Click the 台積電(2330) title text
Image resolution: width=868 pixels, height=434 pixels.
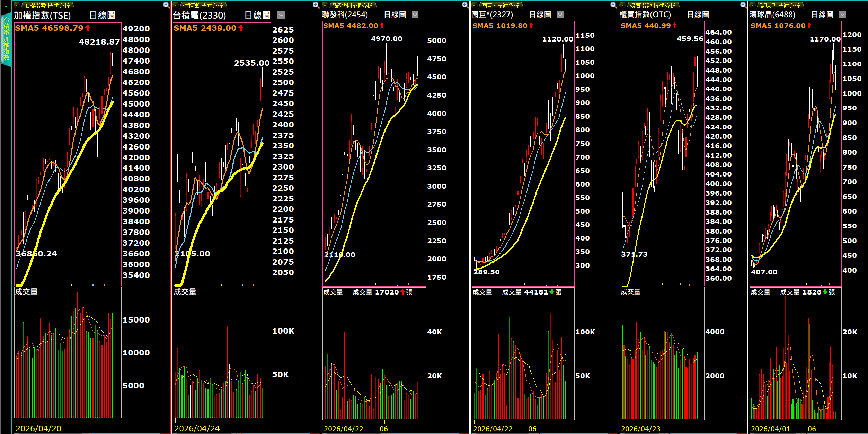coord(199,15)
